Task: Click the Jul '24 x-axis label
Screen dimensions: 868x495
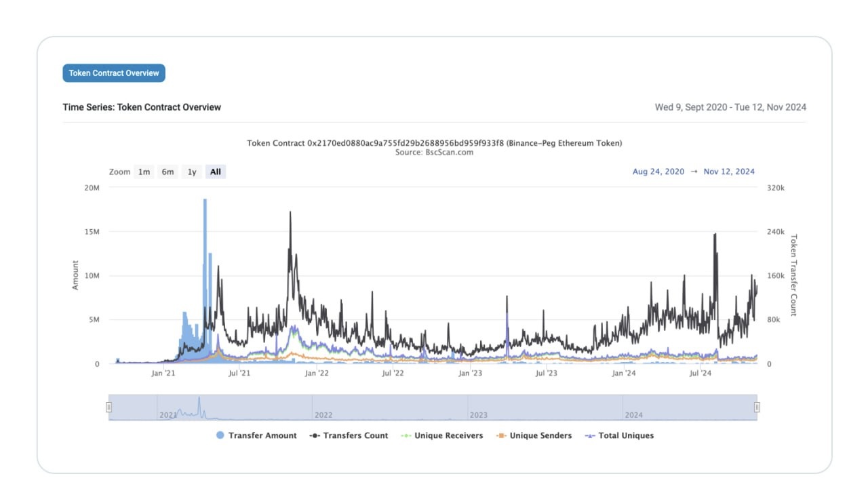Action: [x=701, y=373]
